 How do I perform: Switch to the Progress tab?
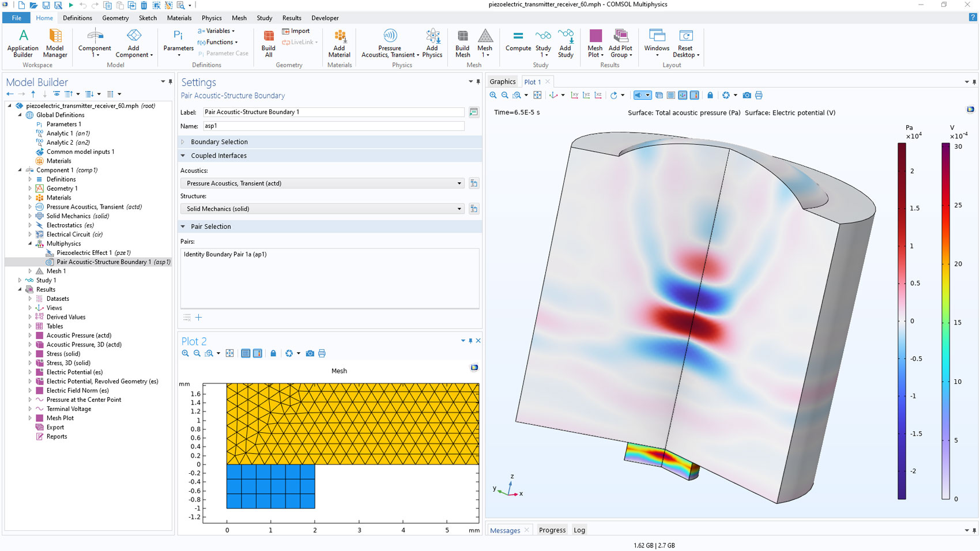(x=552, y=530)
